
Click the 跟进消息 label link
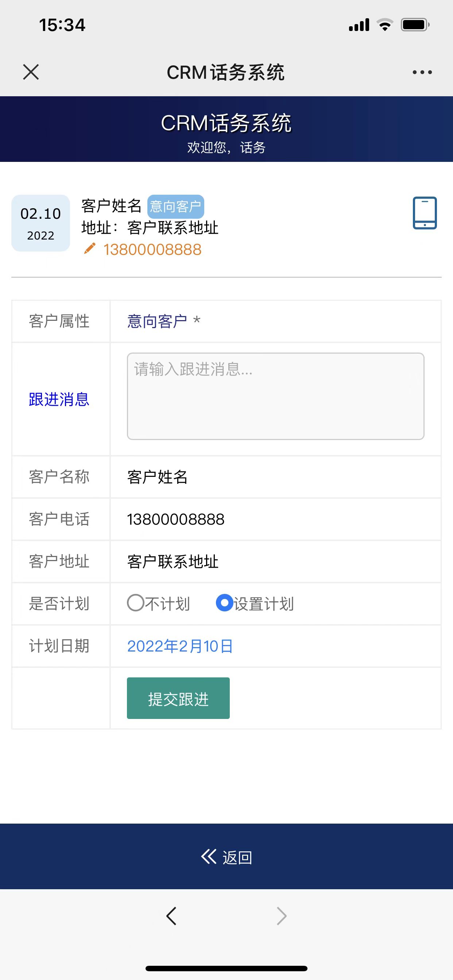59,400
